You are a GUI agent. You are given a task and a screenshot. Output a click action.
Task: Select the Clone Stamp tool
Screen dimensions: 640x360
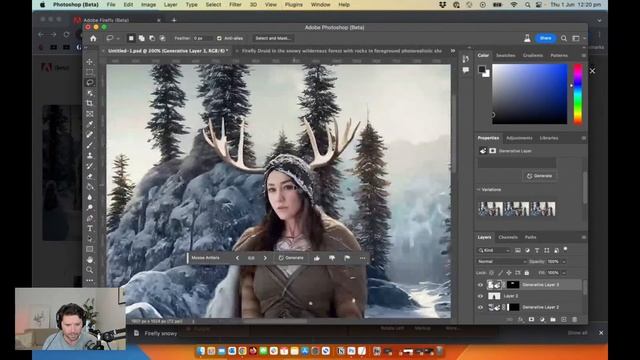click(90, 156)
